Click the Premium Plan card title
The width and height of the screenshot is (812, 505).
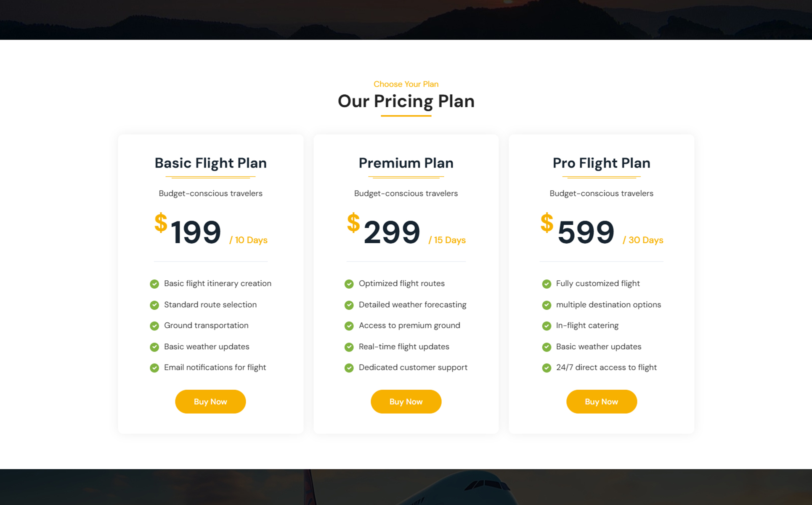[x=406, y=163]
